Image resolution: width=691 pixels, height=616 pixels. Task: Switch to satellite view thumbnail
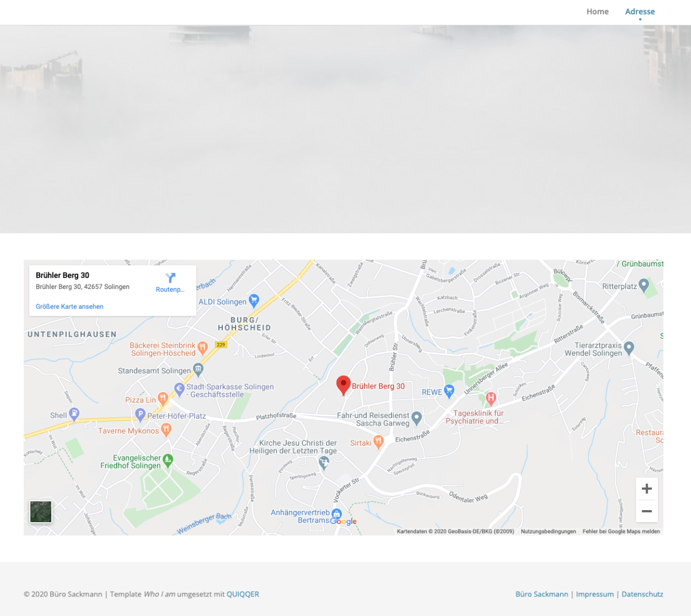(41, 512)
